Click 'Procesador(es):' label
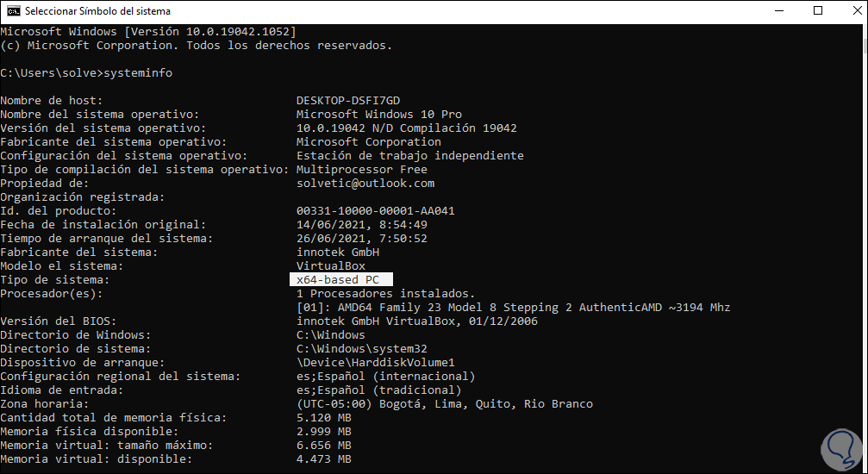This screenshot has width=868, height=474. click(x=52, y=294)
